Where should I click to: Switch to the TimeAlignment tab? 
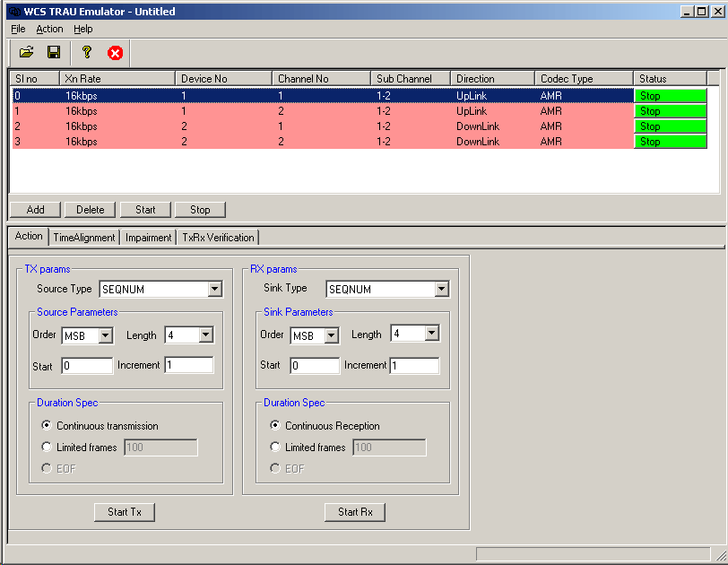84,238
